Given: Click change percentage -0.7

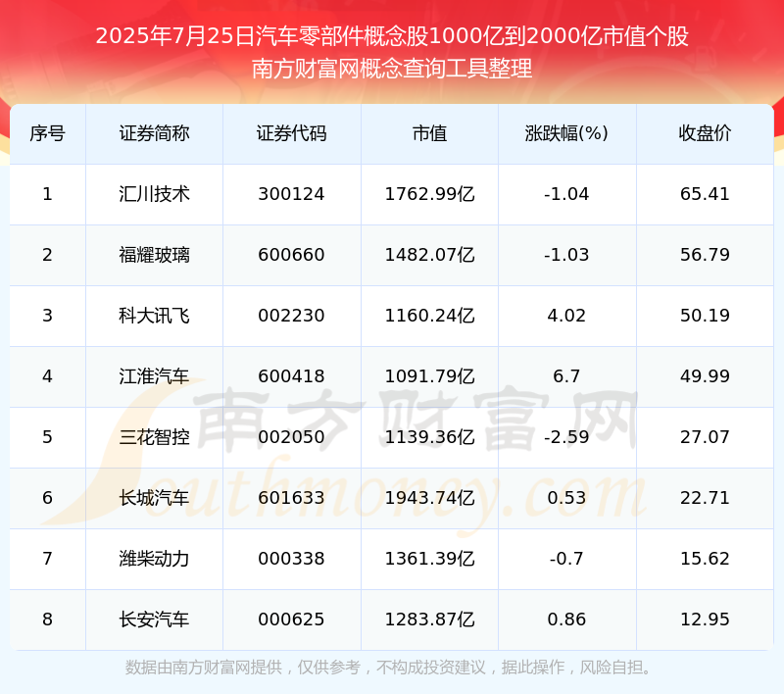Looking at the screenshot, I should pyautogui.click(x=566, y=559).
